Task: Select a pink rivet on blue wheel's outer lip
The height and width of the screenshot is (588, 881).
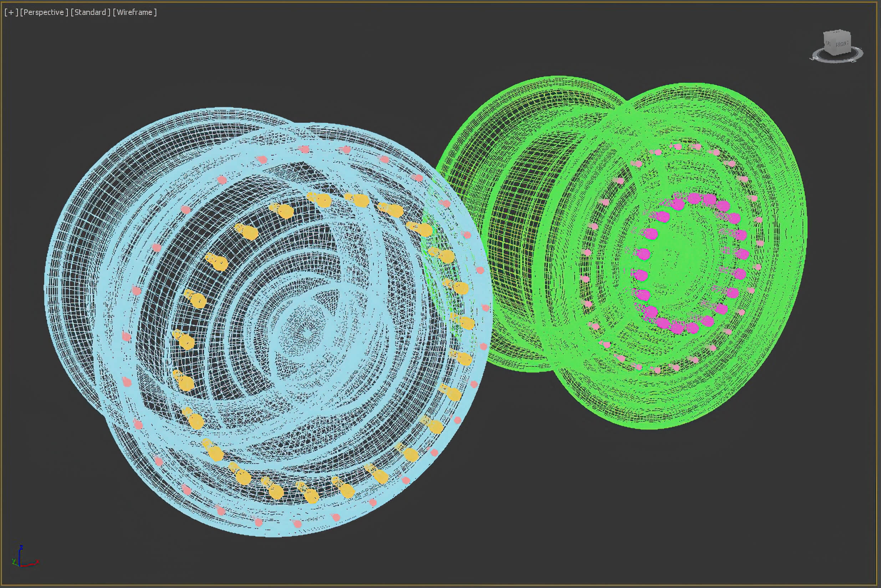Action: 137,291
